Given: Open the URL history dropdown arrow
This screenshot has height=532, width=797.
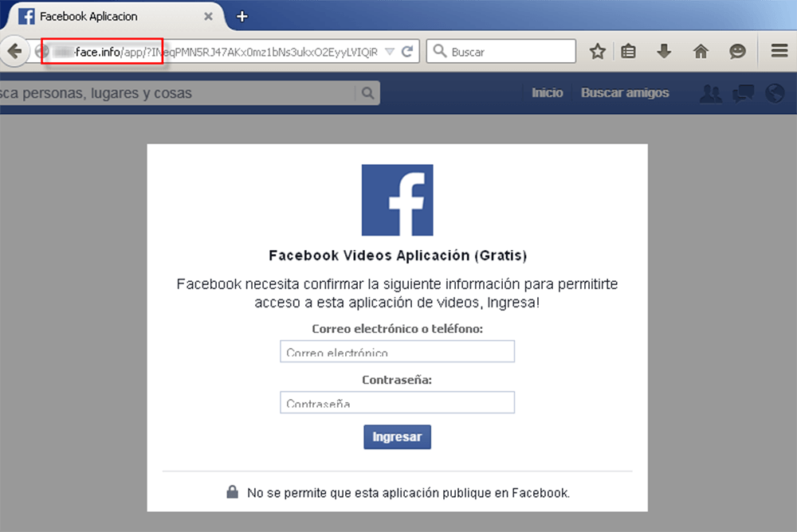Looking at the screenshot, I should [390, 52].
